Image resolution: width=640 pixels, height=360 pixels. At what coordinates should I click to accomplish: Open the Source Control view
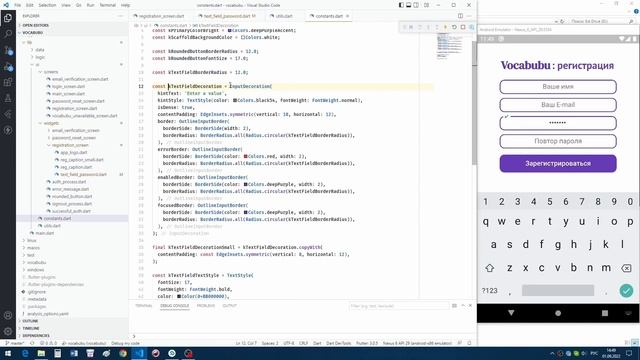point(8,50)
